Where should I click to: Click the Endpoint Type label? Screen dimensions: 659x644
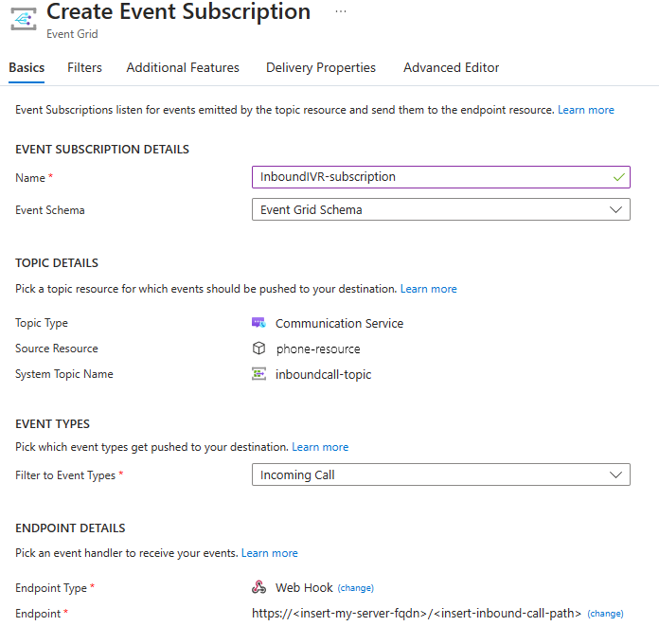(x=51, y=588)
